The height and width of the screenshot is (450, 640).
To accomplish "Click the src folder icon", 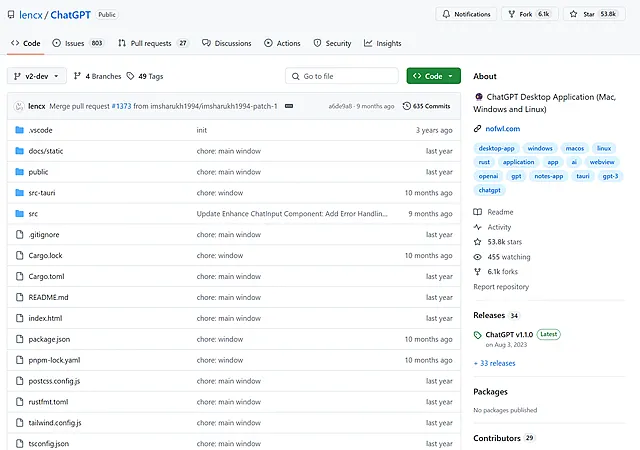I will click(19, 213).
